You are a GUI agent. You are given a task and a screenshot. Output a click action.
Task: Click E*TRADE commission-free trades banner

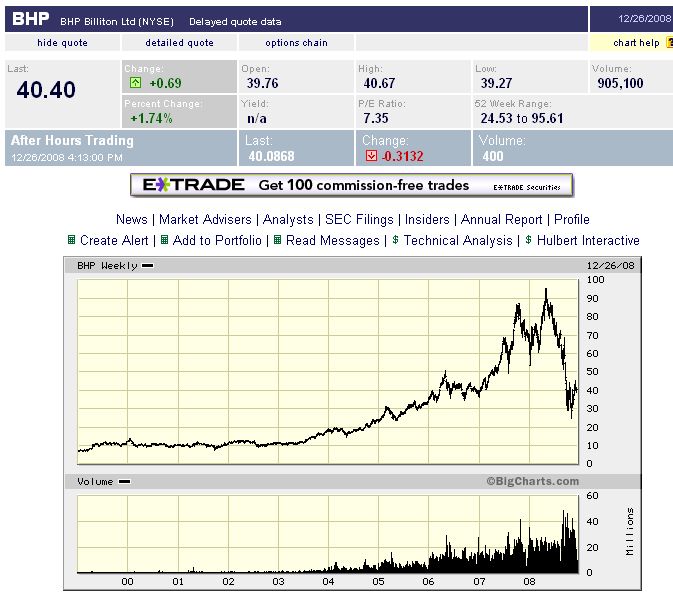pyautogui.click(x=352, y=185)
